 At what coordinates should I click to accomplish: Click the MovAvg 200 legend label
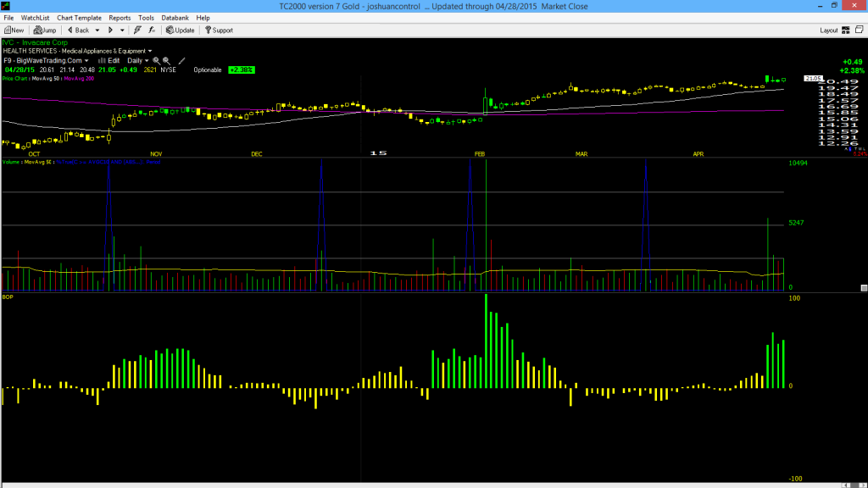coord(79,79)
